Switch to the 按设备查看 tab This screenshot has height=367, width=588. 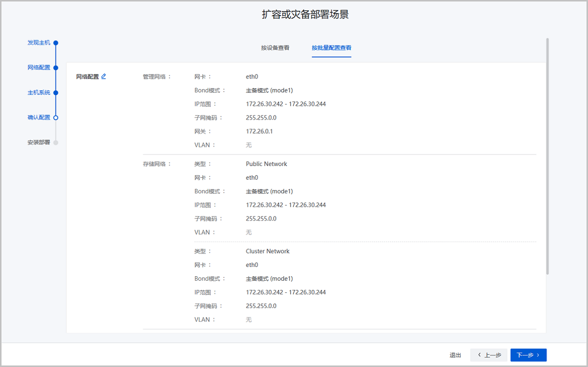point(275,48)
